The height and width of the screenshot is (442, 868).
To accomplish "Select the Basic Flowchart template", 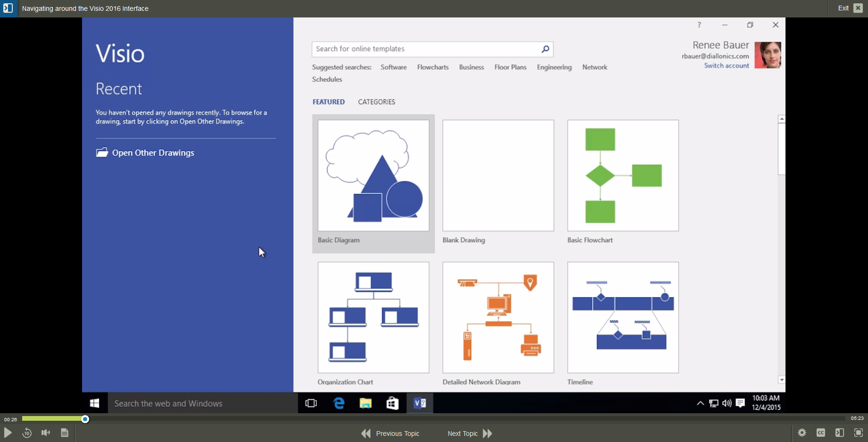I will (622, 175).
